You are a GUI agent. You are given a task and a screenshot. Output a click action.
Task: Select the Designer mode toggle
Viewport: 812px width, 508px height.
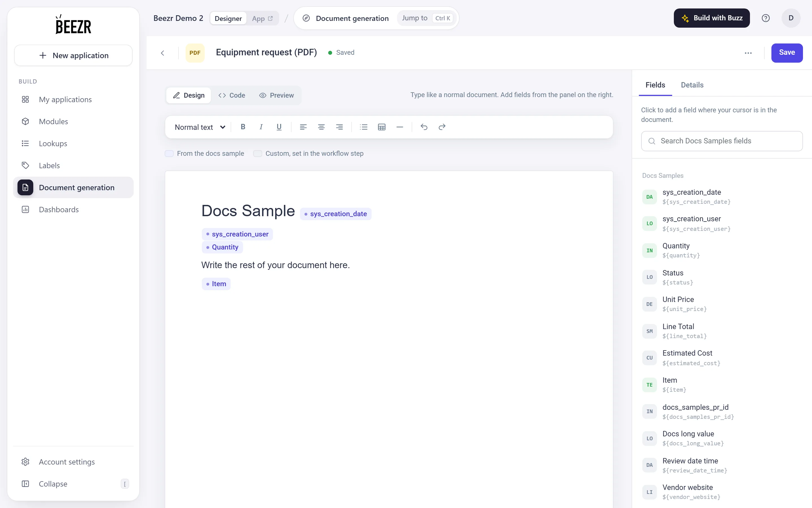228,18
